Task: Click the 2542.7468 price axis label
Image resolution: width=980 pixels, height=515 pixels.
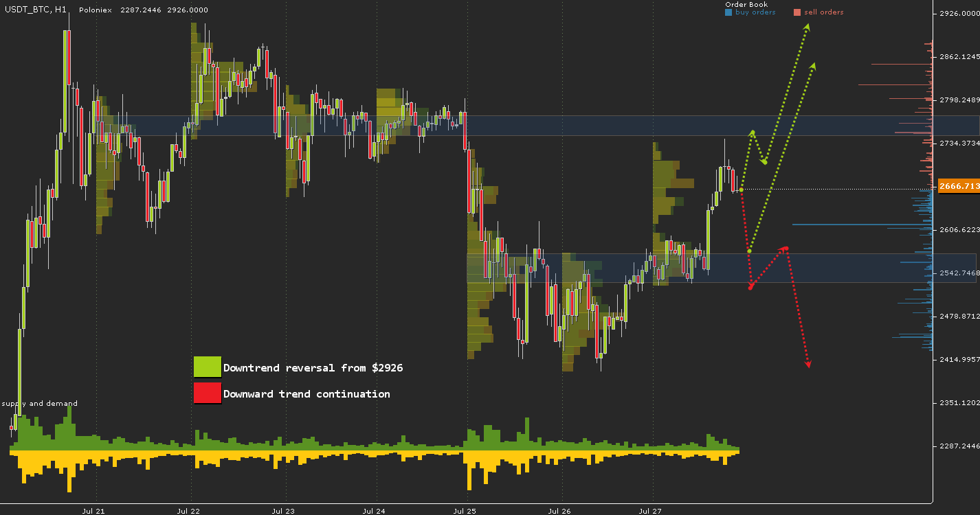Action: click(959, 273)
